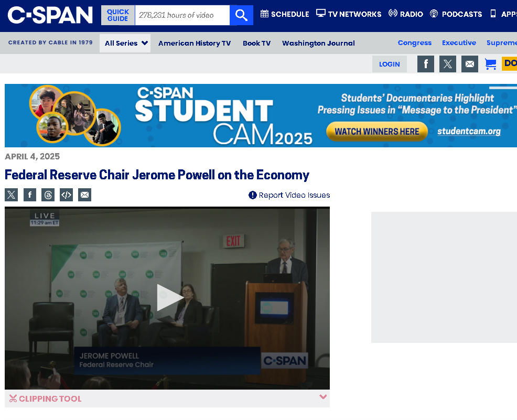Click the calendar icon beside Schedule

coord(264,14)
